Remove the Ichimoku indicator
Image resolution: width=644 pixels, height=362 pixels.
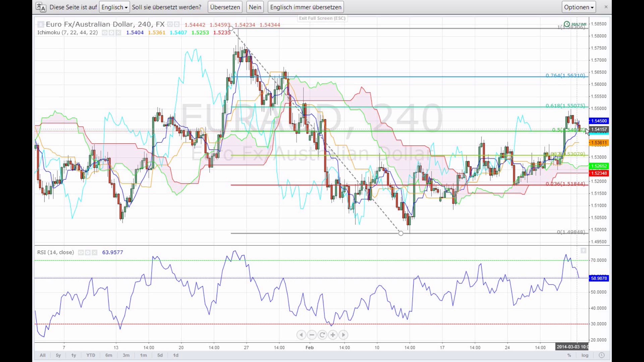[118, 33]
